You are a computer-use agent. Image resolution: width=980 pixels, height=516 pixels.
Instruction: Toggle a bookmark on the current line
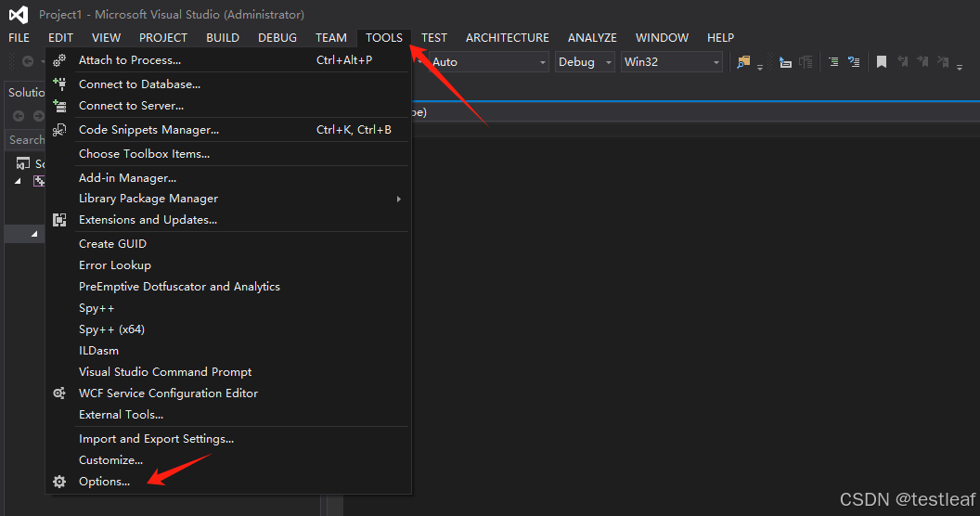click(x=882, y=62)
